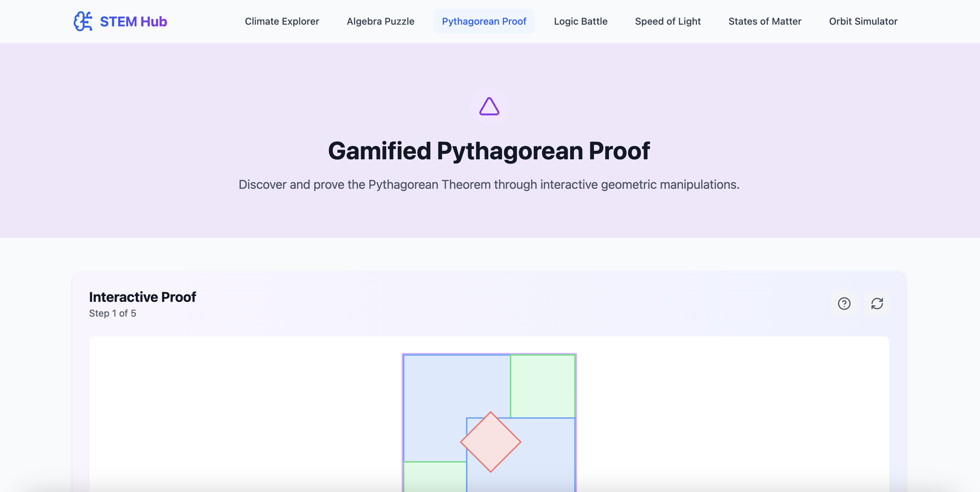The height and width of the screenshot is (492, 980).
Task: Open the Logic Battle page
Action: coord(580,21)
